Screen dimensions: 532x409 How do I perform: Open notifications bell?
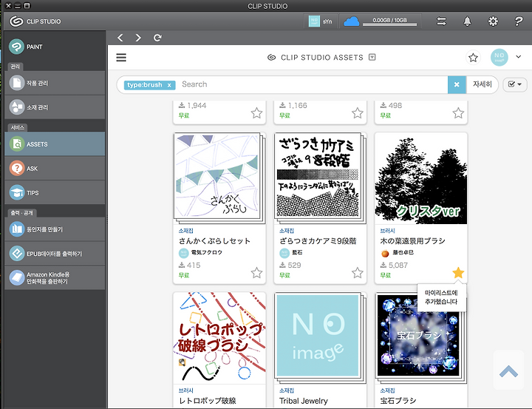pos(467,21)
